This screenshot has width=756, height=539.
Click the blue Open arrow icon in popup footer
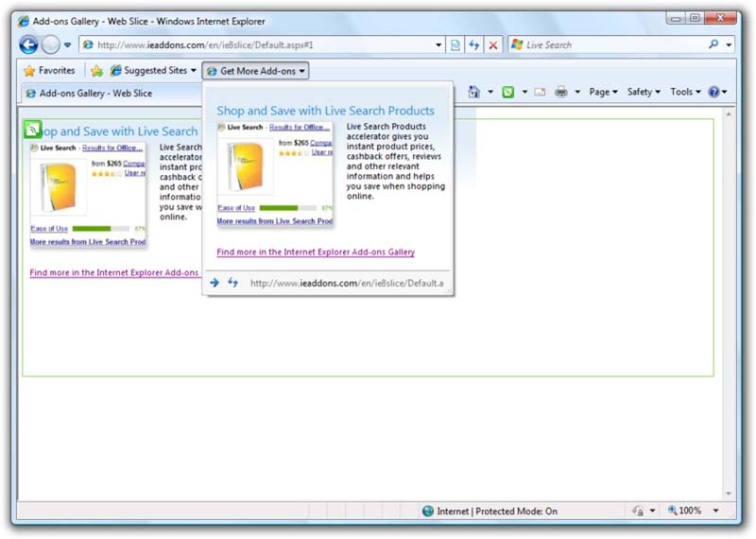(215, 283)
